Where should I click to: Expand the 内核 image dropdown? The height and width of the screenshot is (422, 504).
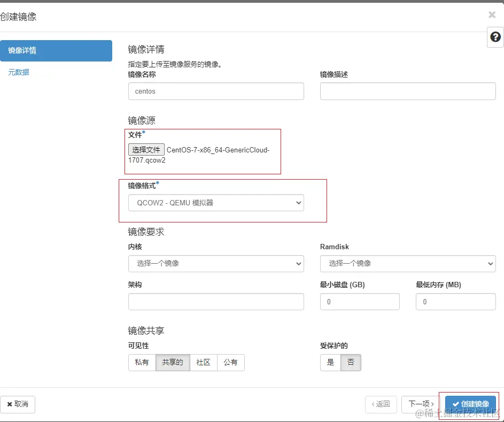216,264
